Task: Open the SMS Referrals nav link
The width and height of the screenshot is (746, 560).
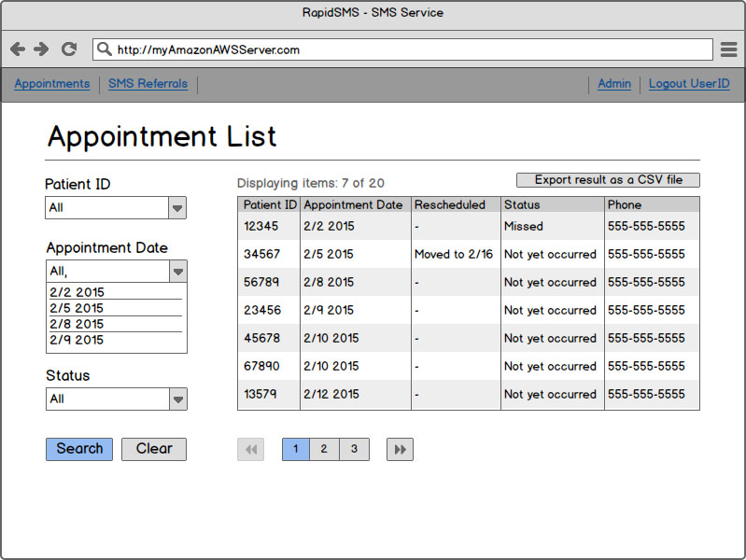Action: point(148,84)
